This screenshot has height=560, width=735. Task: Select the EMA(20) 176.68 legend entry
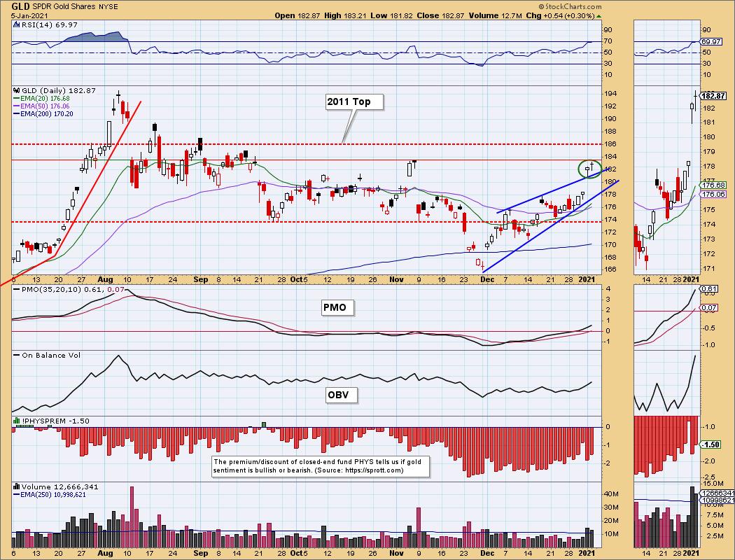pyautogui.click(x=45, y=99)
